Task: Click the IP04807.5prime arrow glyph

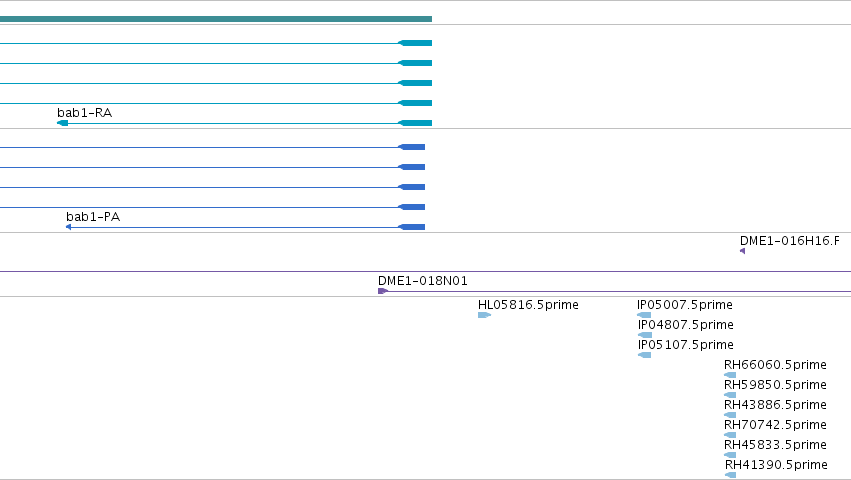Action: point(645,335)
